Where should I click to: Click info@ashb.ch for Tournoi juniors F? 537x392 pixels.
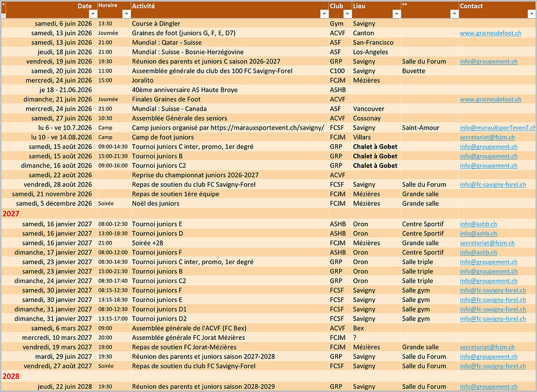[x=478, y=252]
